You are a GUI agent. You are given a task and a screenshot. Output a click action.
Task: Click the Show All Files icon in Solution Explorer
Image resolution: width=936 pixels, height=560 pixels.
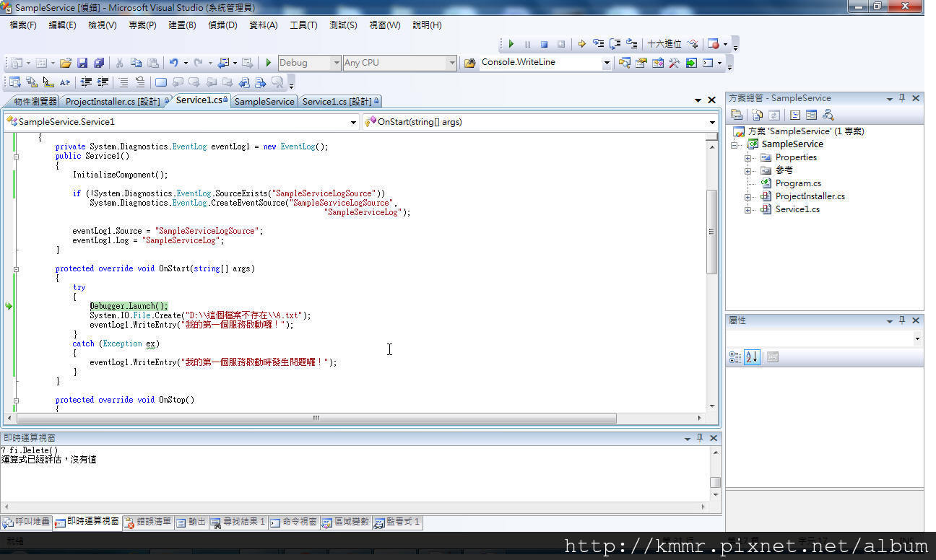point(757,115)
